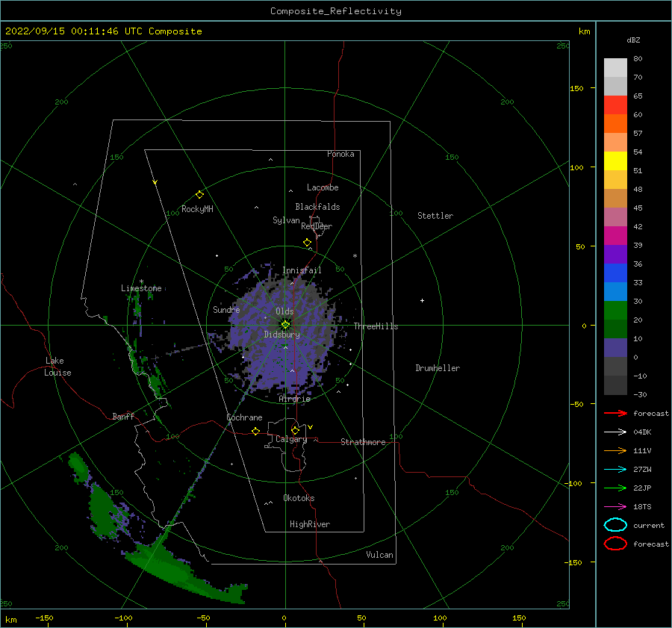Click the HighRiver label
672x628 pixels.
point(310,524)
